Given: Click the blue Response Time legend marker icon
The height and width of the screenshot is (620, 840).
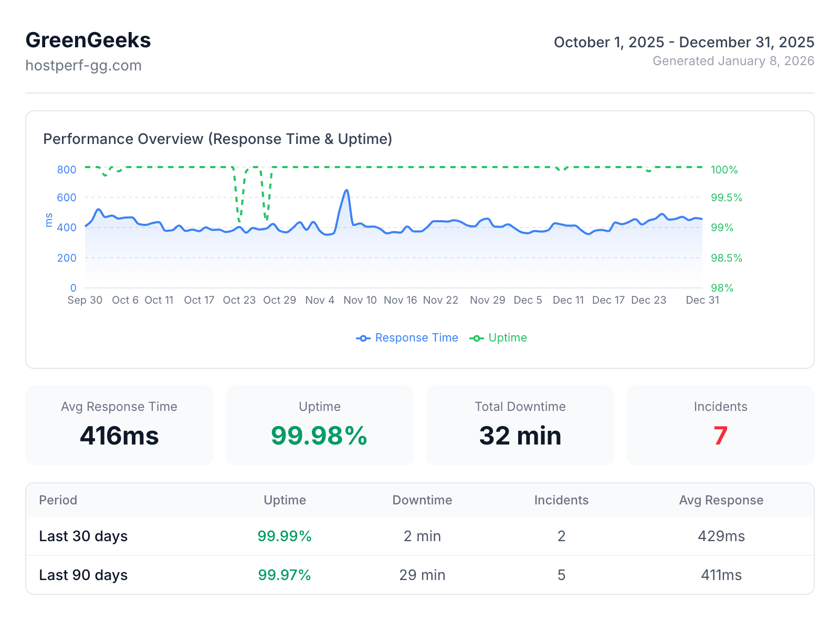Looking at the screenshot, I should (x=363, y=338).
